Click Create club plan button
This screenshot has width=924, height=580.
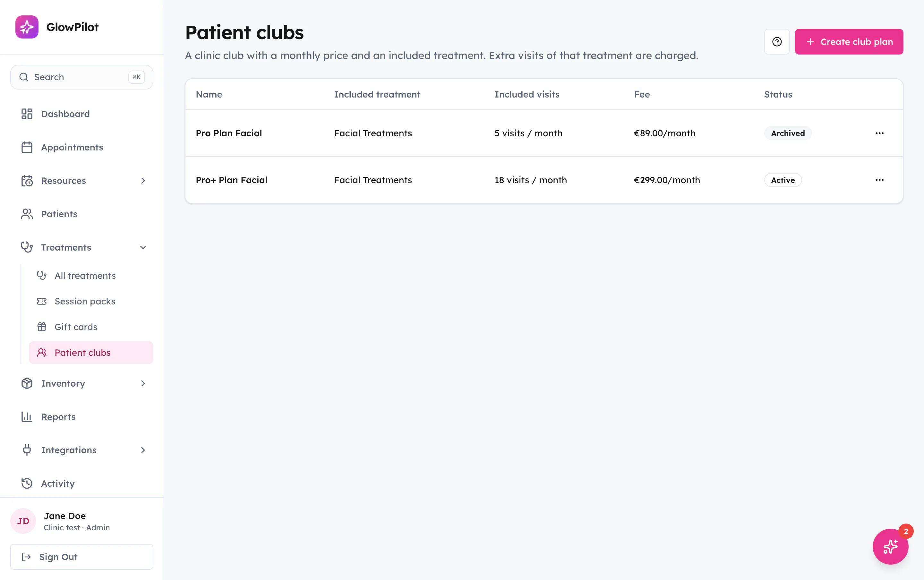tap(849, 42)
